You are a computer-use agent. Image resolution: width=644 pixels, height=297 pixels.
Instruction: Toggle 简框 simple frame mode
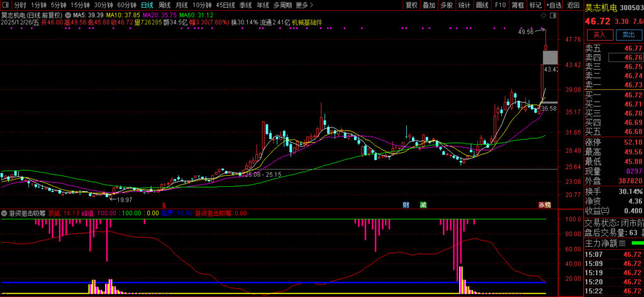pos(518,5)
